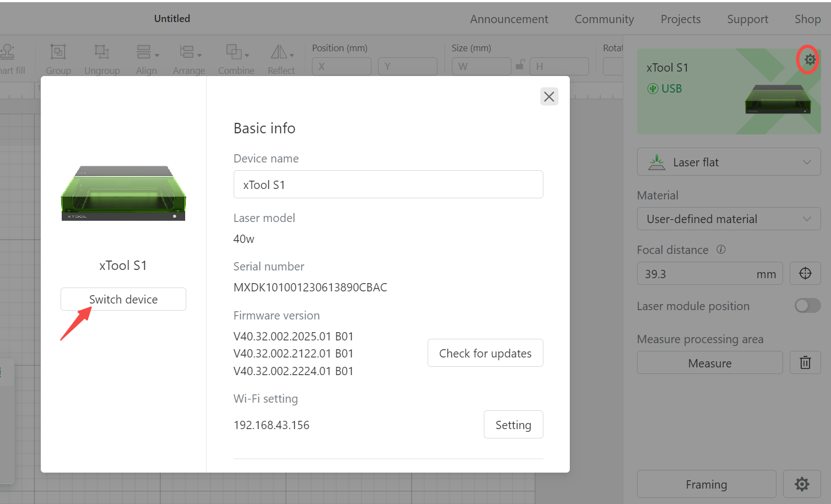This screenshot has height=504, width=831.
Task: Select the IP address 192.168.43.156
Action: tap(271, 425)
